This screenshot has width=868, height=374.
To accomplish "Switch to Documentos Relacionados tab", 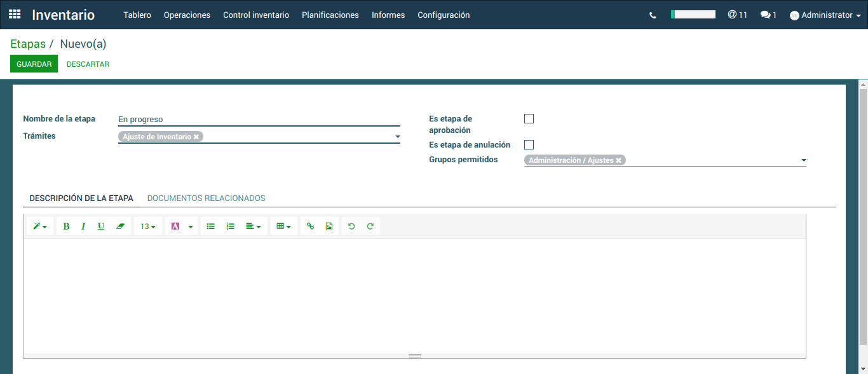I will 206,198.
